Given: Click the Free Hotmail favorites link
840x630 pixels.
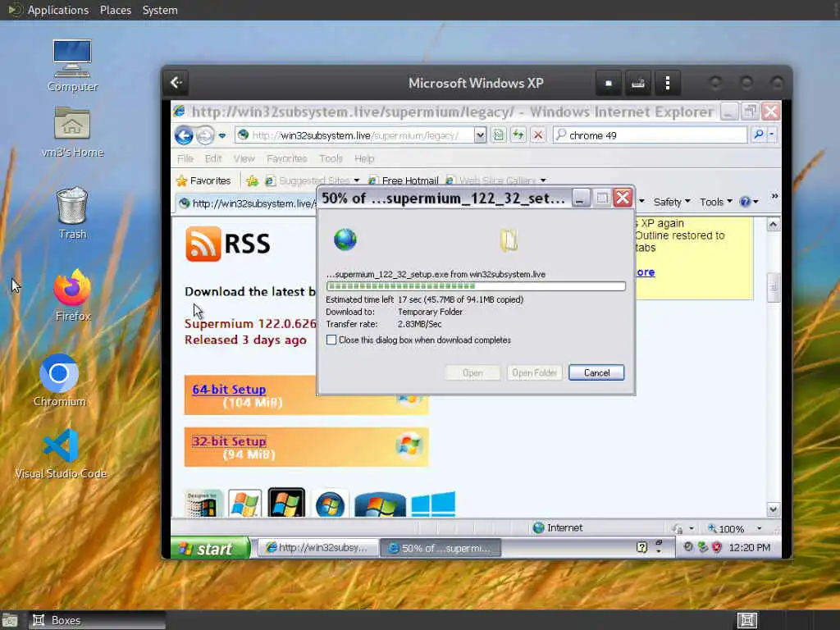Looking at the screenshot, I should tap(404, 180).
